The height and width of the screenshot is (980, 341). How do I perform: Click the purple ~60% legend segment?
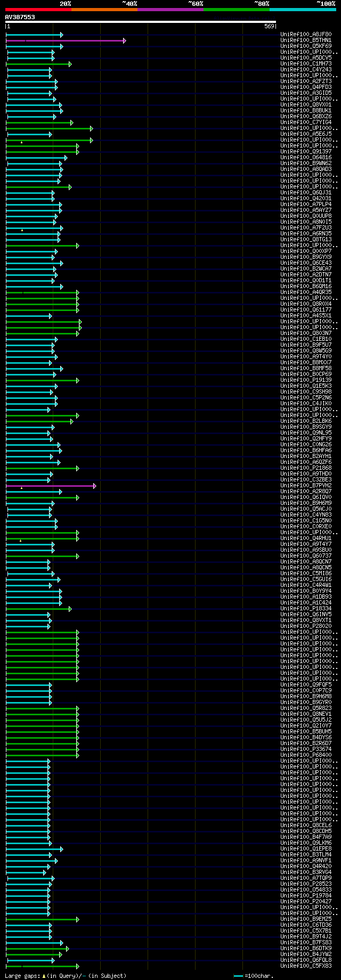click(x=170, y=10)
